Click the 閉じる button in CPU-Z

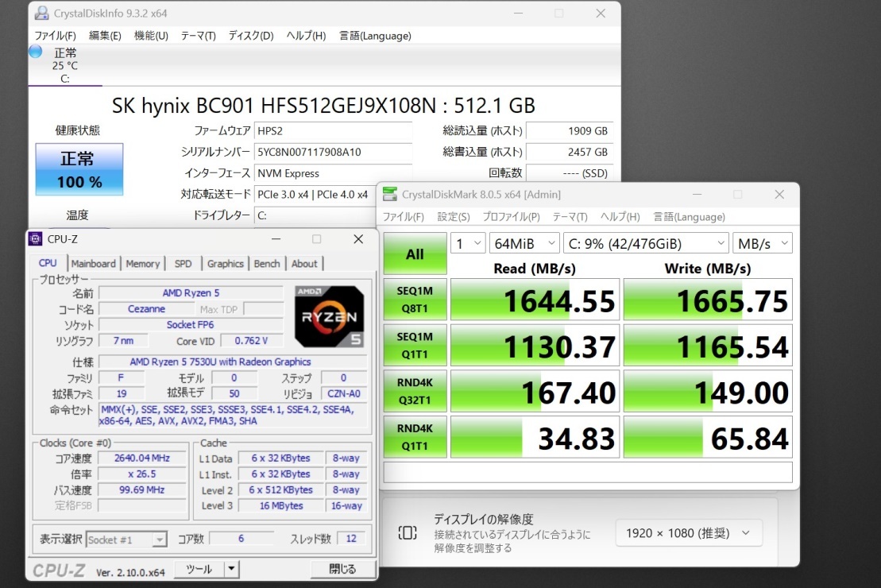pyautogui.click(x=342, y=570)
